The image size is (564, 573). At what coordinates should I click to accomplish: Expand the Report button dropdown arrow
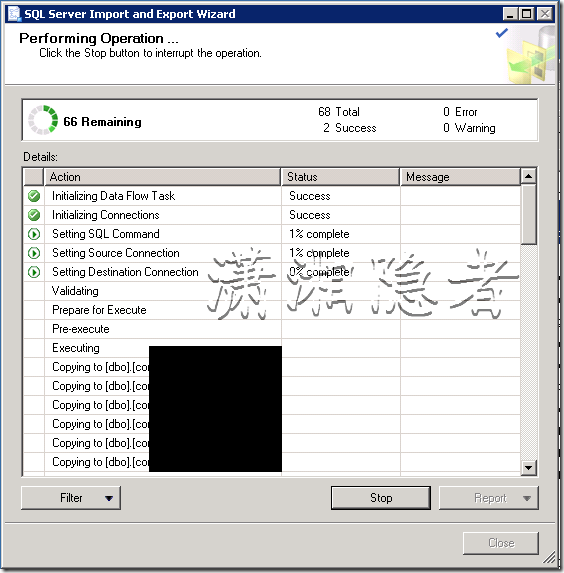click(x=527, y=498)
